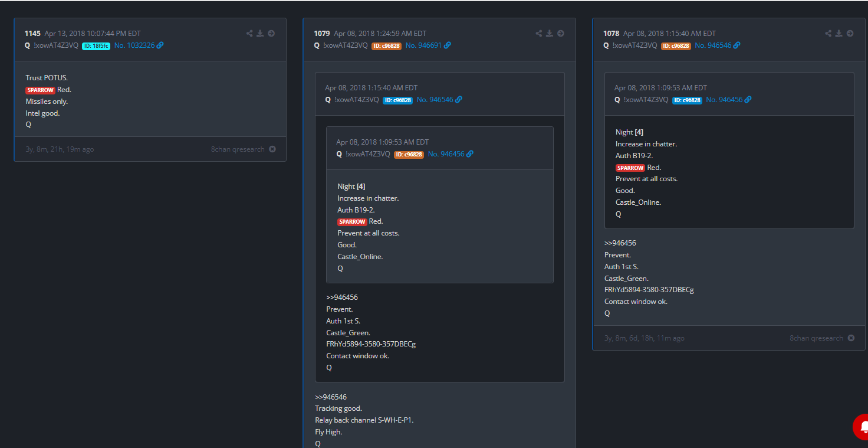Click the share icon on post 1078
868x448 pixels.
click(x=828, y=34)
